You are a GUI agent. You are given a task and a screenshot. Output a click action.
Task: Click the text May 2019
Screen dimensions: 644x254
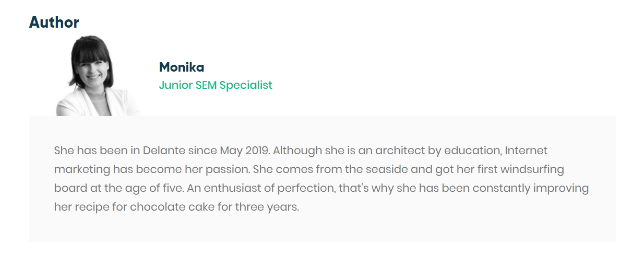point(244,151)
